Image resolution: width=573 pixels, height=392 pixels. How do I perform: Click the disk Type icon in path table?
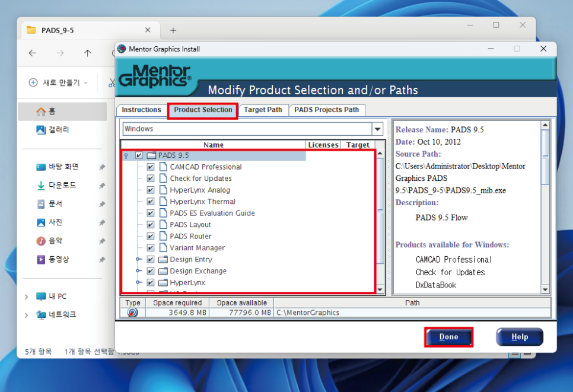coord(133,313)
